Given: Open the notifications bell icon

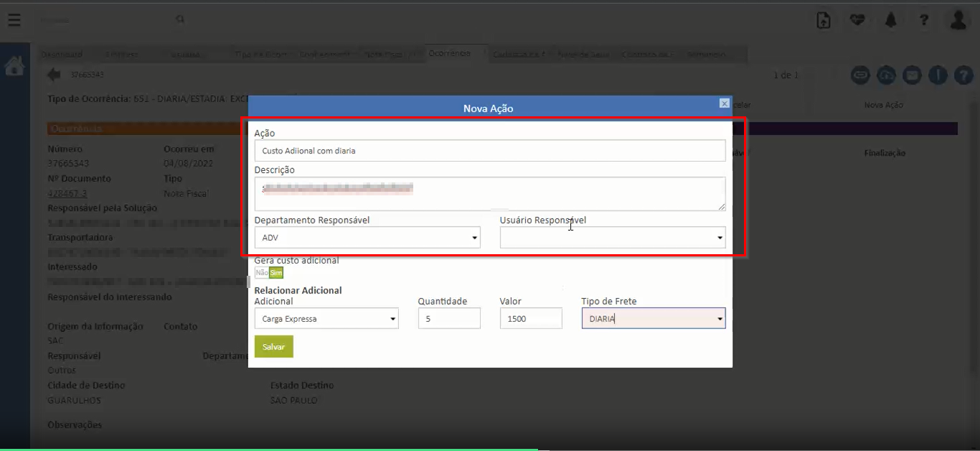Looking at the screenshot, I should point(890,20).
